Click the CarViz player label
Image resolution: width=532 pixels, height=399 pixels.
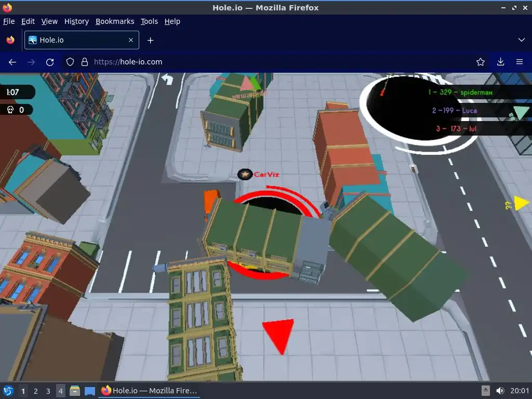(267, 175)
